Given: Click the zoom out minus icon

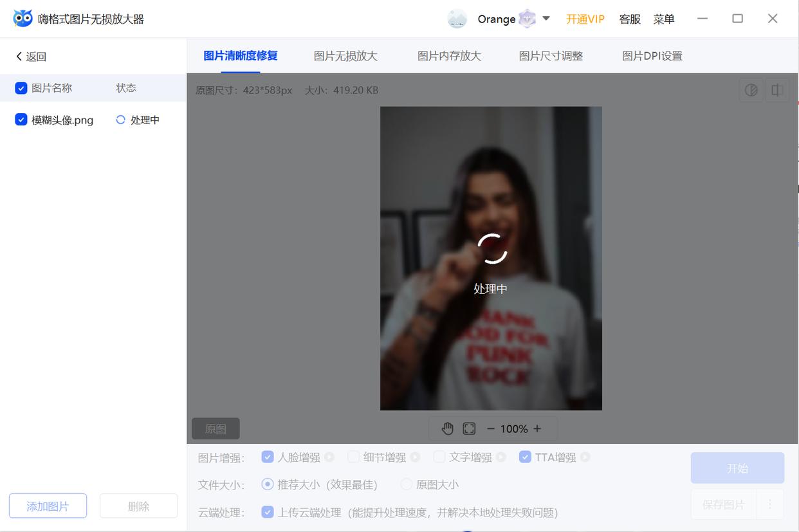Looking at the screenshot, I should [x=490, y=428].
